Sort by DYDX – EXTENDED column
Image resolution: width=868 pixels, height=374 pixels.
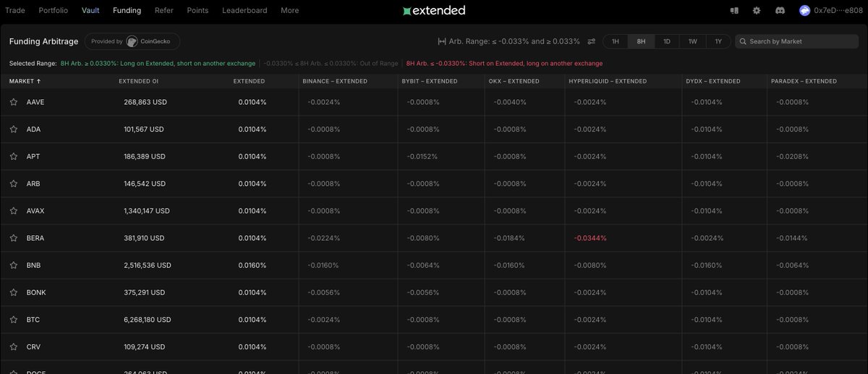click(712, 81)
